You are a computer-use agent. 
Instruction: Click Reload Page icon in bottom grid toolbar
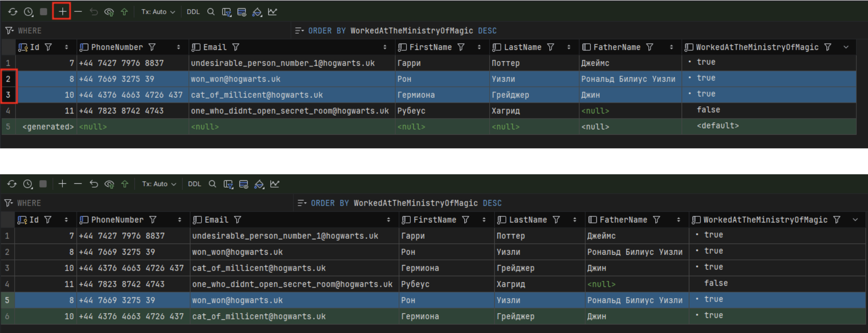(12, 184)
